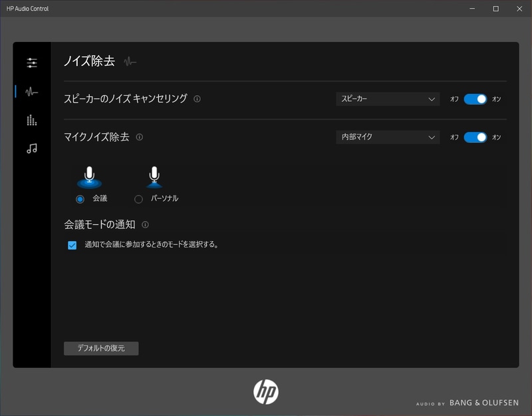Open the スピーカー dropdown menu

point(387,98)
